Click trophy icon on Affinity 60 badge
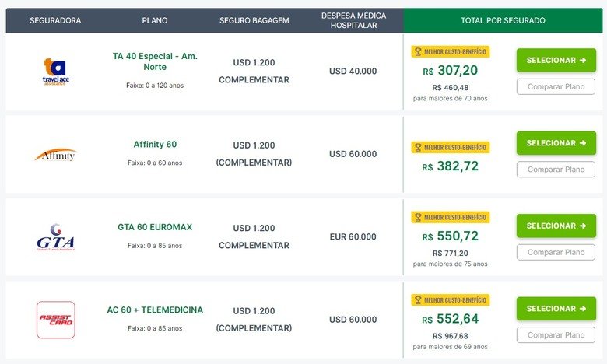This screenshot has height=364, width=607. [x=418, y=147]
